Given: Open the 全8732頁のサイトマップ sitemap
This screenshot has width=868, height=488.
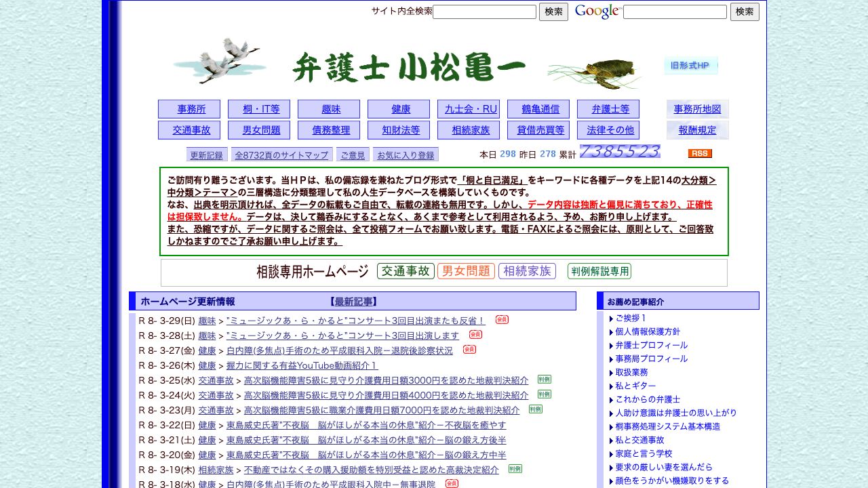Looking at the screenshot, I should tap(281, 154).
